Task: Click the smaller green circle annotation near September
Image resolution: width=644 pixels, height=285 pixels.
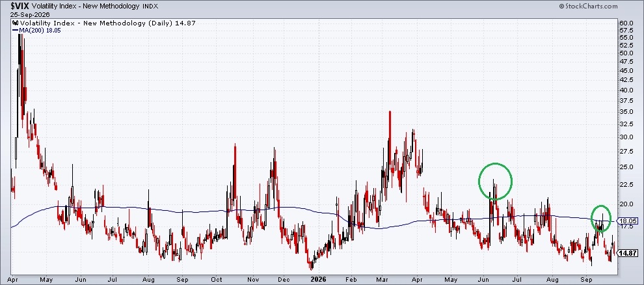Action: [601, 218]
